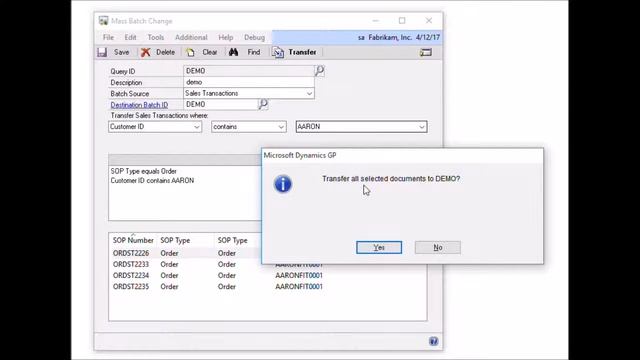Click the Mass Batch Change title icon
The height and width of the screenshot is (360, 640).
(104, 20)
